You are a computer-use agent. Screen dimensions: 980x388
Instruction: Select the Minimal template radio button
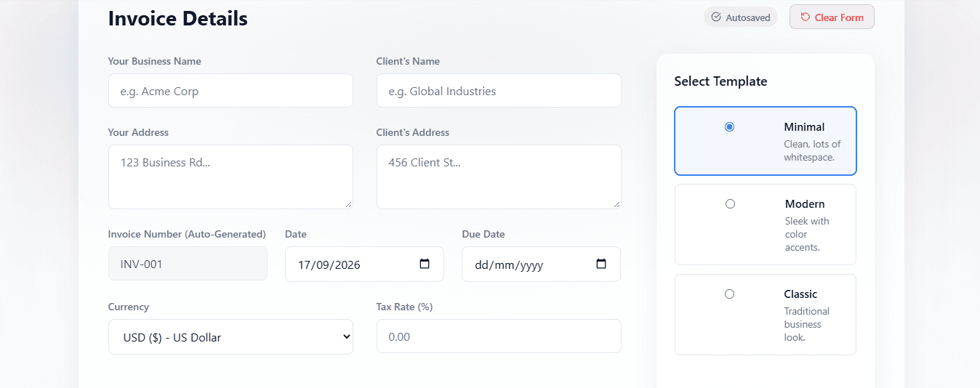click(729, 126)
